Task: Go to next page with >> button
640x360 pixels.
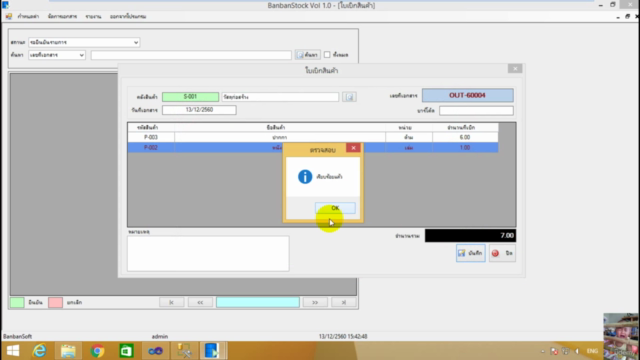Action: (315, 302)
